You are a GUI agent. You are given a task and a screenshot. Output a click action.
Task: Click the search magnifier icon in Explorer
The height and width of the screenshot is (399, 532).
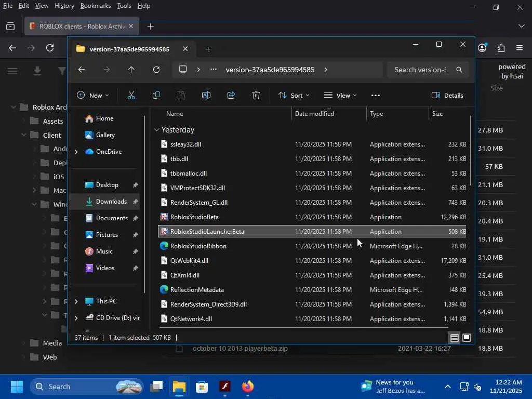coord(459,70)
